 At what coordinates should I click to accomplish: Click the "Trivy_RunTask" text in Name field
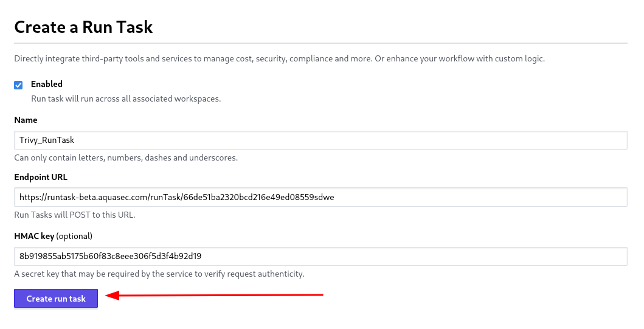click(47, 140)
